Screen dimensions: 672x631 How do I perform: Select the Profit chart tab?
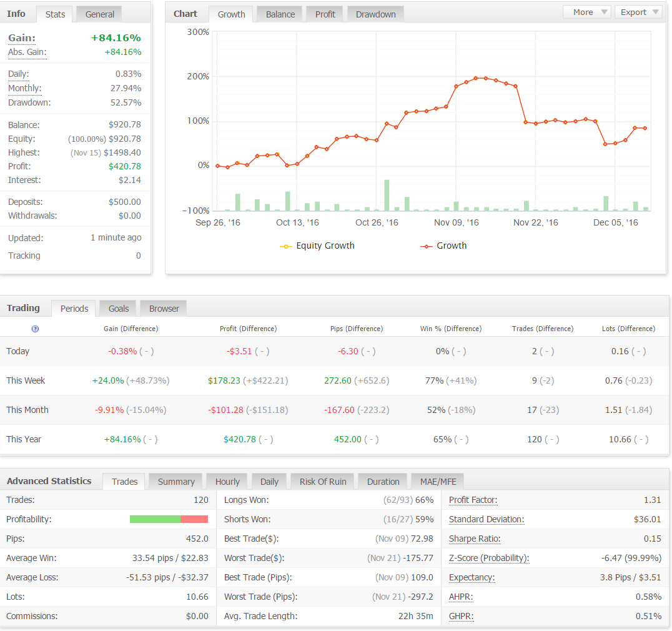tap(325, 14)
